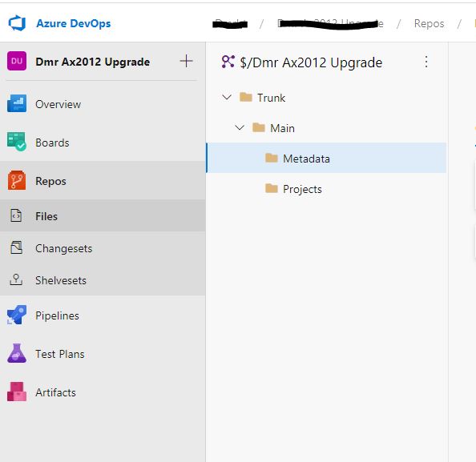The image size is (476, 462).
Task: Open the Files menu item
Action: click(x=103, y=216)
